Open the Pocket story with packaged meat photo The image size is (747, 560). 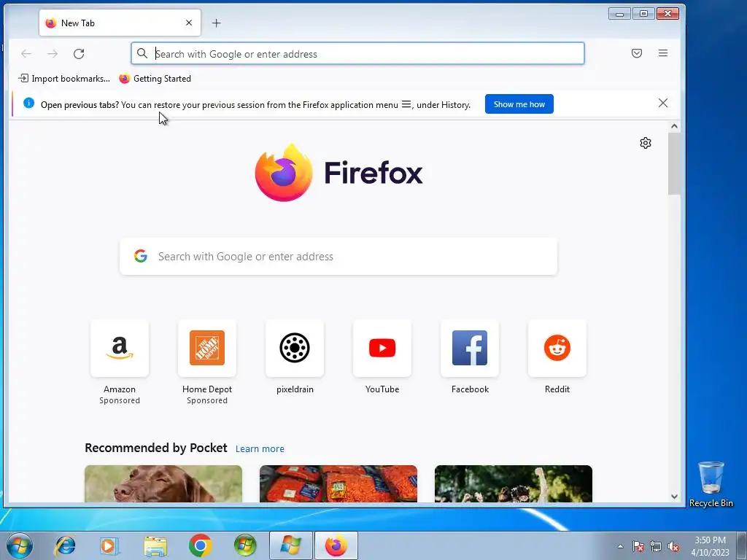pos(338,484)
